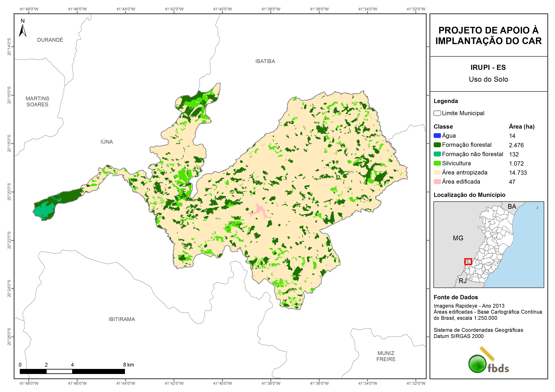Click the IBATIBA municipality label
The height and width of the screenshot is (392, 555).
265,61
